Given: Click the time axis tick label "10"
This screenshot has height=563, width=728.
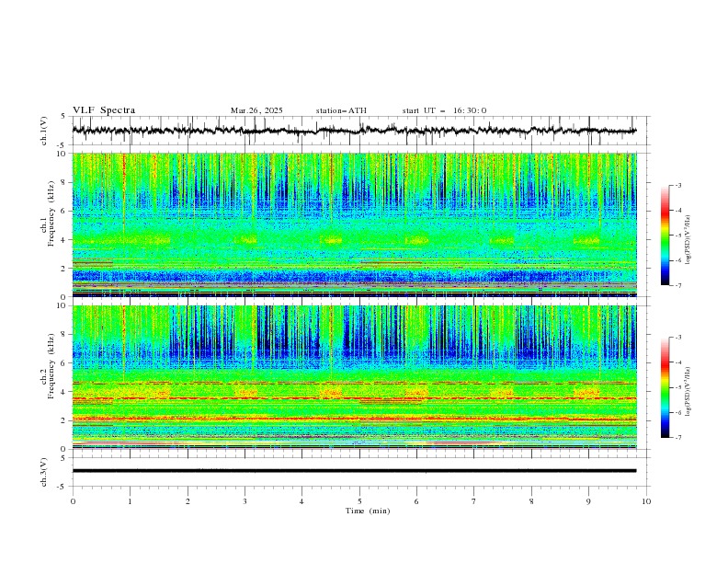Looking at the screenshot, I should (646, 501).
